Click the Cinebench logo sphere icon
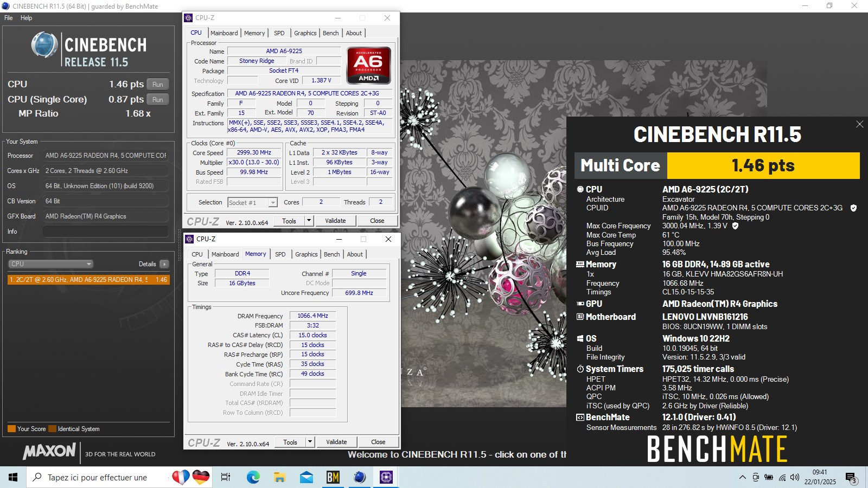The width and height of the screenshot is (868, 488). 44,45
